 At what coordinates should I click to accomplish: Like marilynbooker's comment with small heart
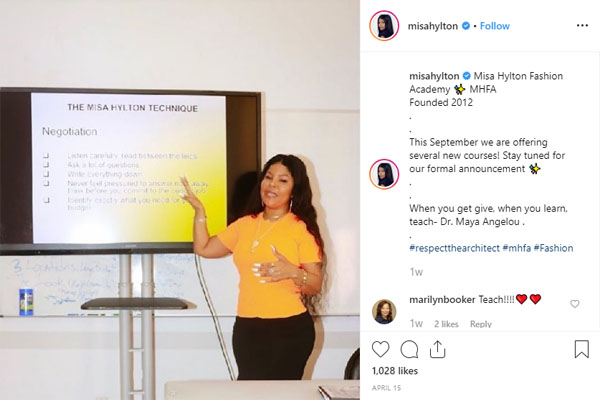575,304
